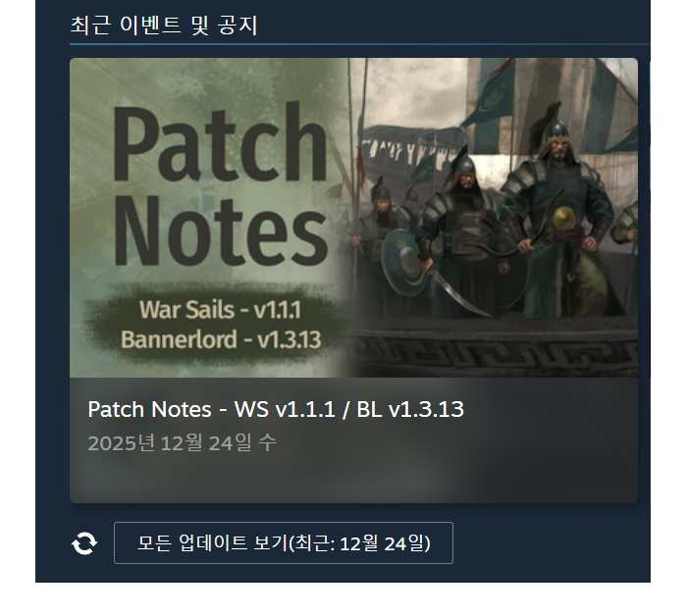
Task: Click the golden disc on commander's belt
Action: [564, 218]
